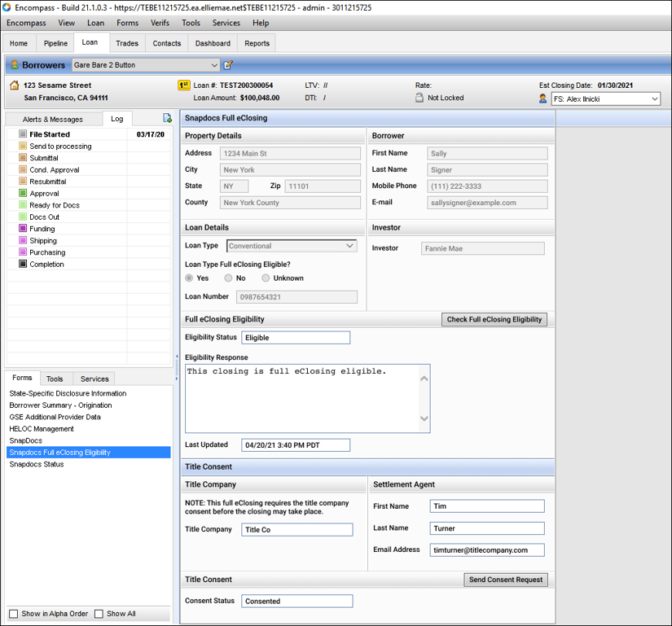Switch to the Alerts & Messages tab
The height and width of the screenshot is (626, 672).
[x=53, y=120]
